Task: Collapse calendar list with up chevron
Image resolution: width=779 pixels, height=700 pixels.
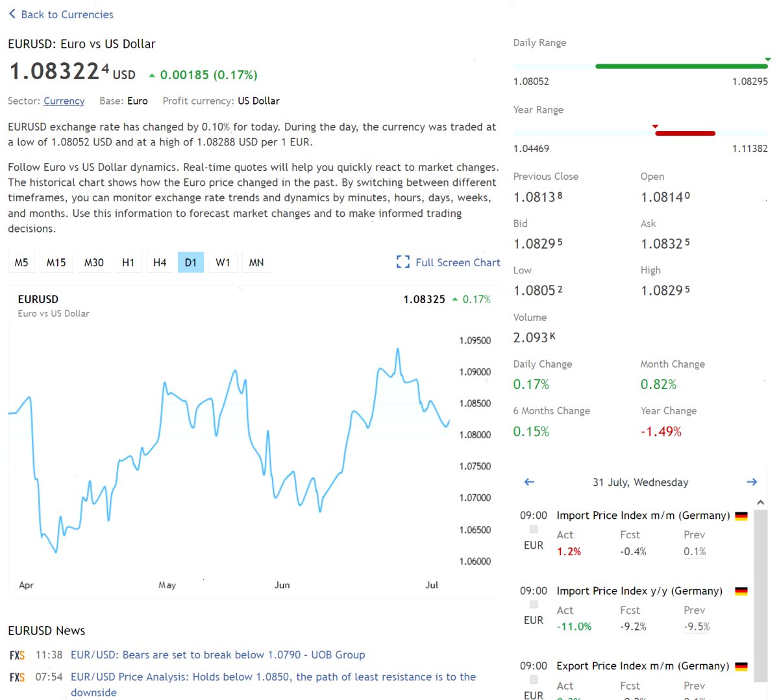Action: coord(761,503)
